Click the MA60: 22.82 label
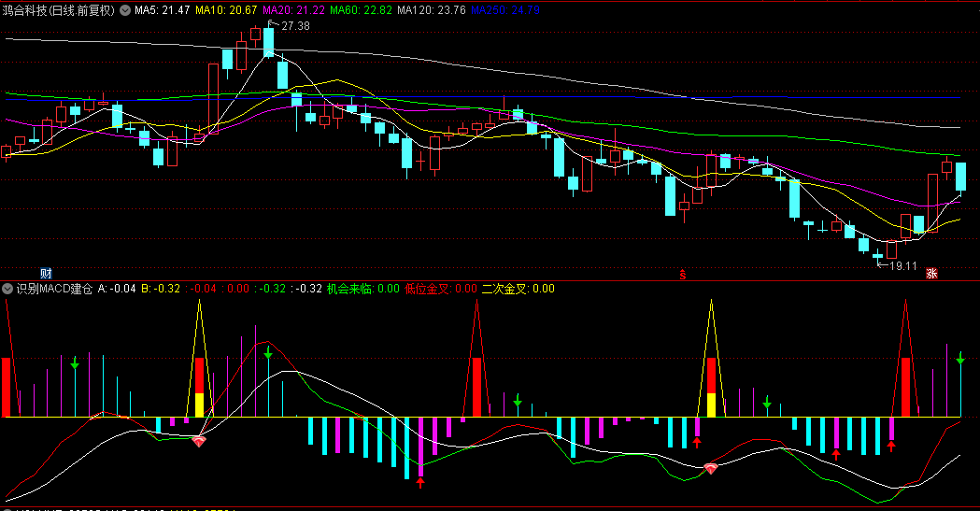 click(x=361, y=10)
